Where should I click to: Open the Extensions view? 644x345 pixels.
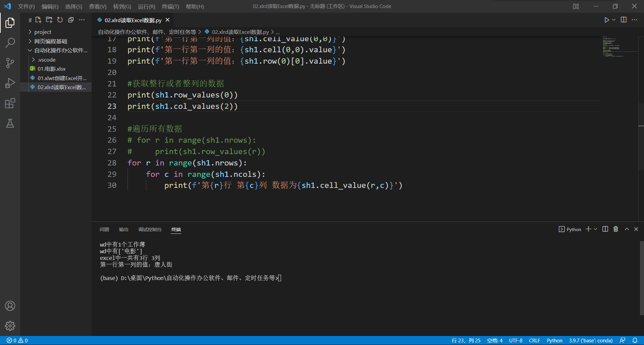pos(10,103)
